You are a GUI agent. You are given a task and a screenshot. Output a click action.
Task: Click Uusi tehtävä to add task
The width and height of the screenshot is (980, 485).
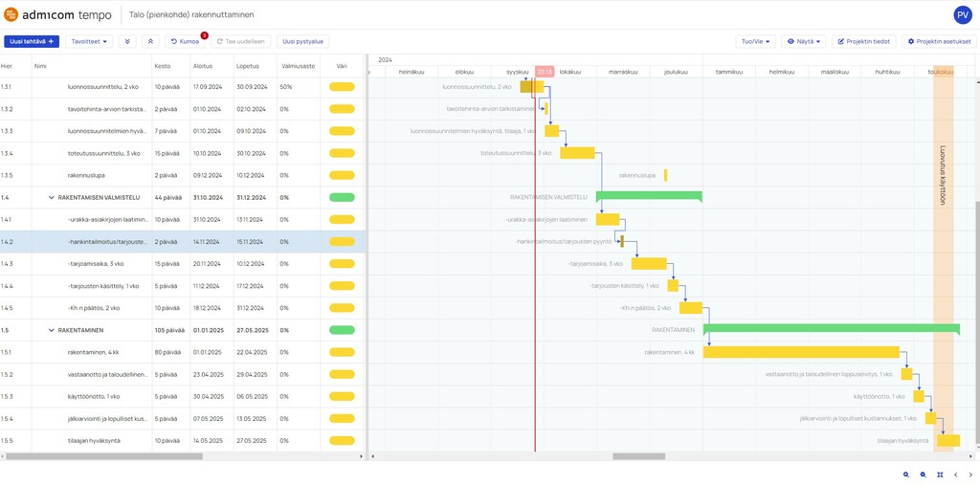click(32, 41)
